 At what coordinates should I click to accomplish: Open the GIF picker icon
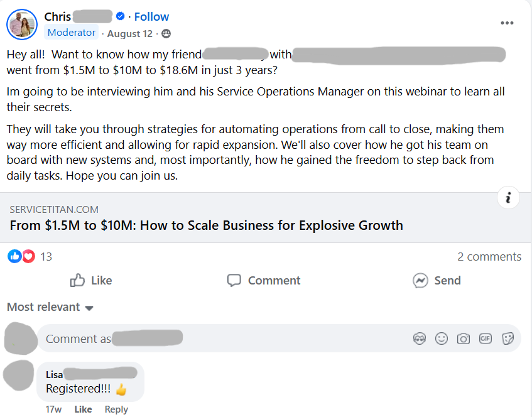(x=486, y=339)
